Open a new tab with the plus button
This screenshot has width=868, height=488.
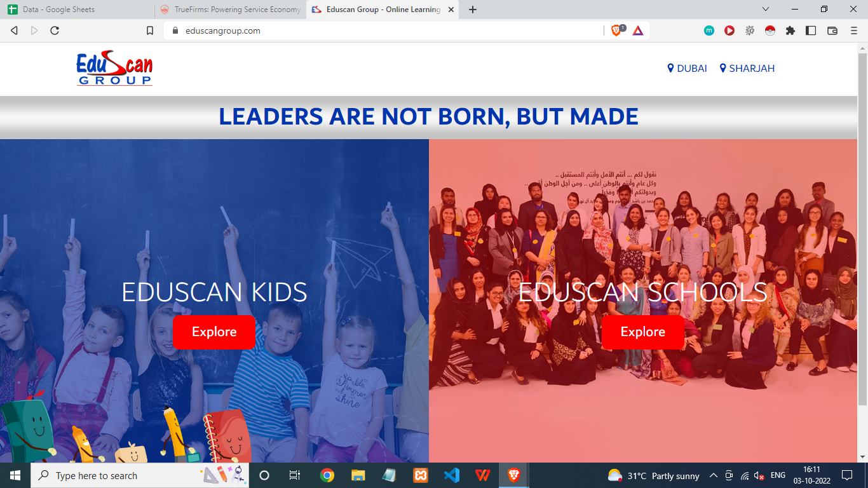(473, 10)
